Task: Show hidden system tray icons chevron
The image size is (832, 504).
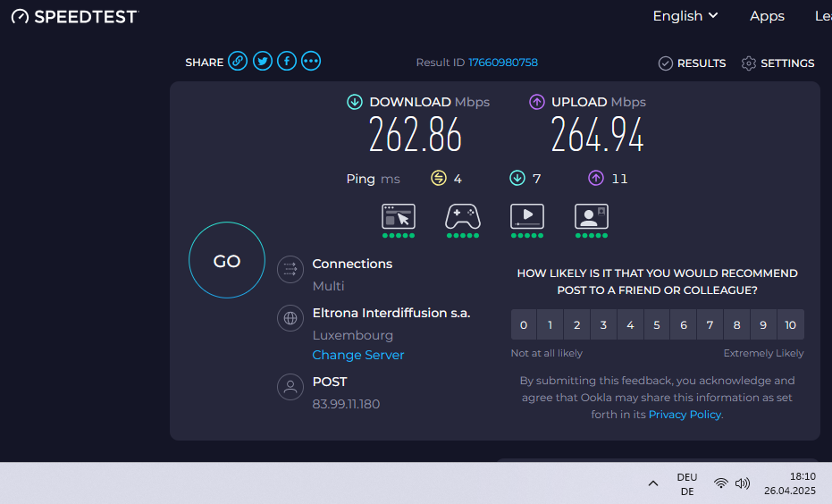Action: click(x=653, y=483)
